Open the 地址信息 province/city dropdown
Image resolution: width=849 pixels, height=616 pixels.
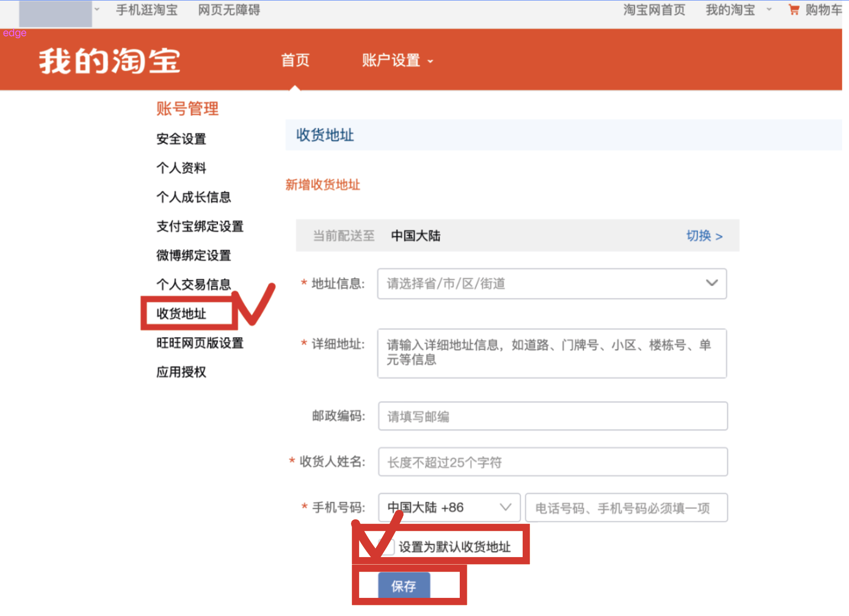552,283
